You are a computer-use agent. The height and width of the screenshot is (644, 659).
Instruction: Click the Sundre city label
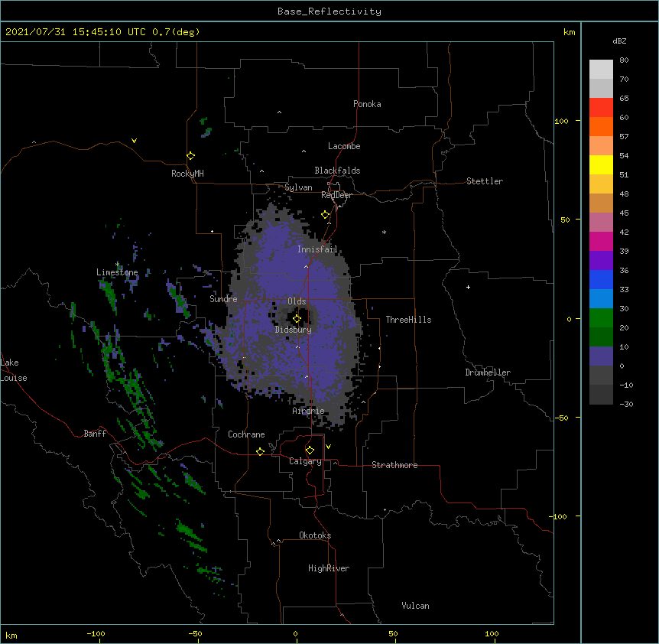[223, 299]
